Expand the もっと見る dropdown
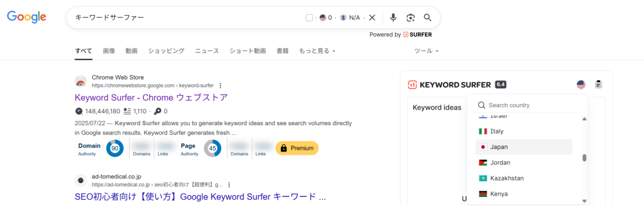 pos(317,51)
